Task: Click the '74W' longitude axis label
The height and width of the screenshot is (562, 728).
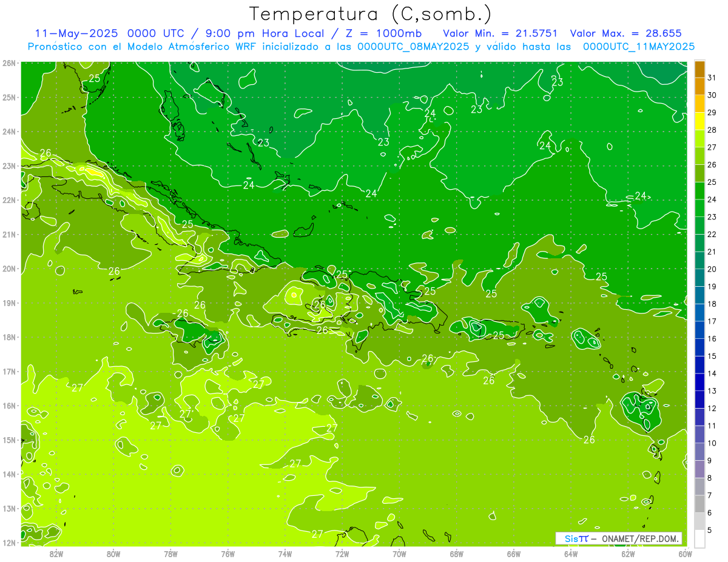Action: [285, 554]
